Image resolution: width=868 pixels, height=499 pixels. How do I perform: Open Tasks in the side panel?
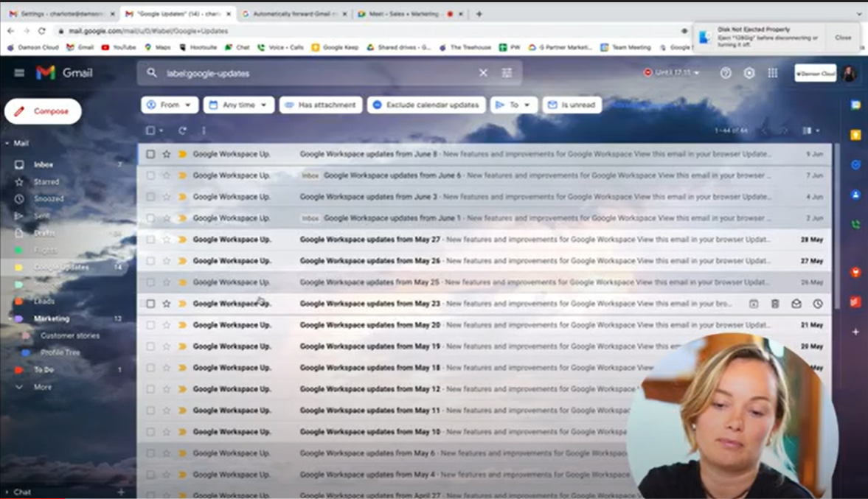(x=855, y=165)
